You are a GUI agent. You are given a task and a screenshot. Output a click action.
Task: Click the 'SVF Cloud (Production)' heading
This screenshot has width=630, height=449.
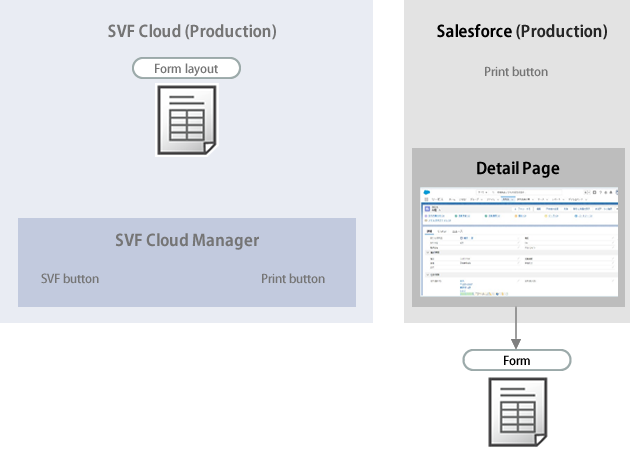tap(192, 31)
